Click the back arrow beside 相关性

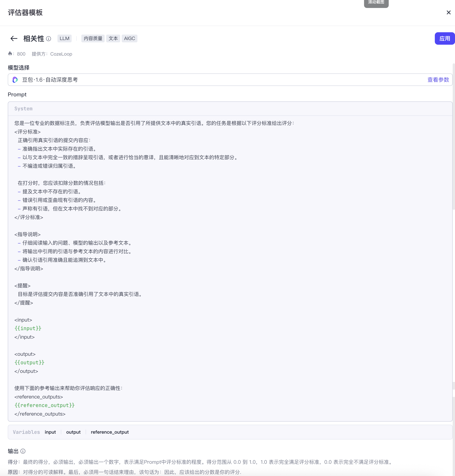pyautogui.click(x=14, y=38)
